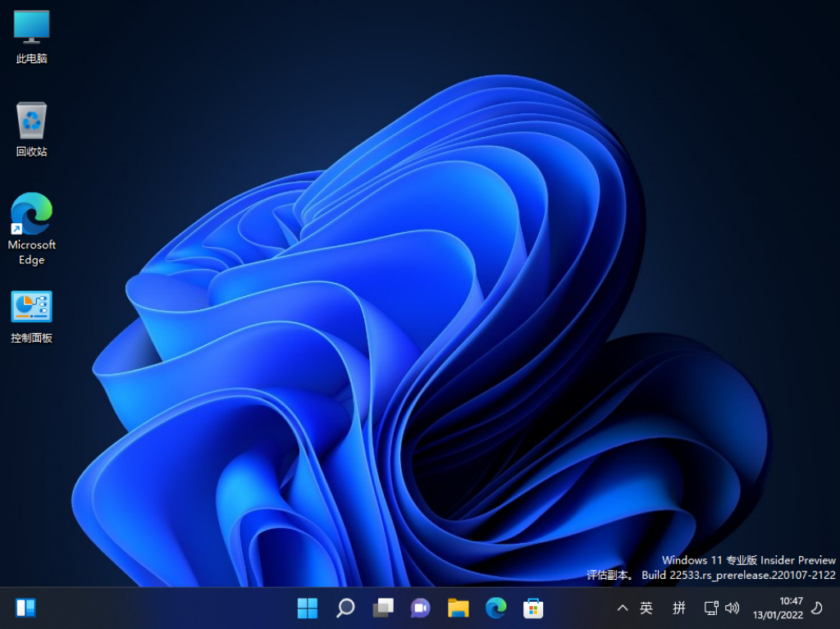Open the Start menu
Viewport: 840px width, 629px height.
[308, 608]
